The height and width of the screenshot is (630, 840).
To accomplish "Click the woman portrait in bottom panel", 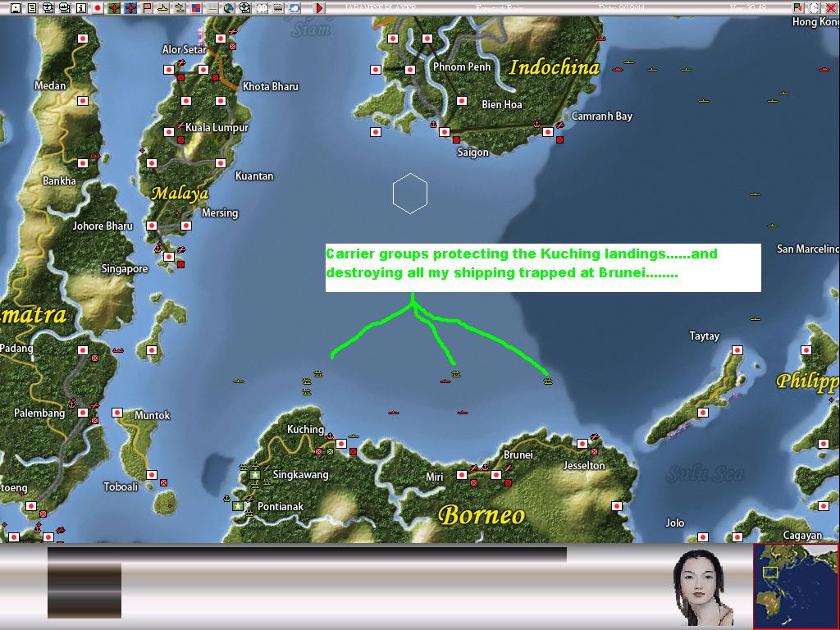I will [702, 587].
